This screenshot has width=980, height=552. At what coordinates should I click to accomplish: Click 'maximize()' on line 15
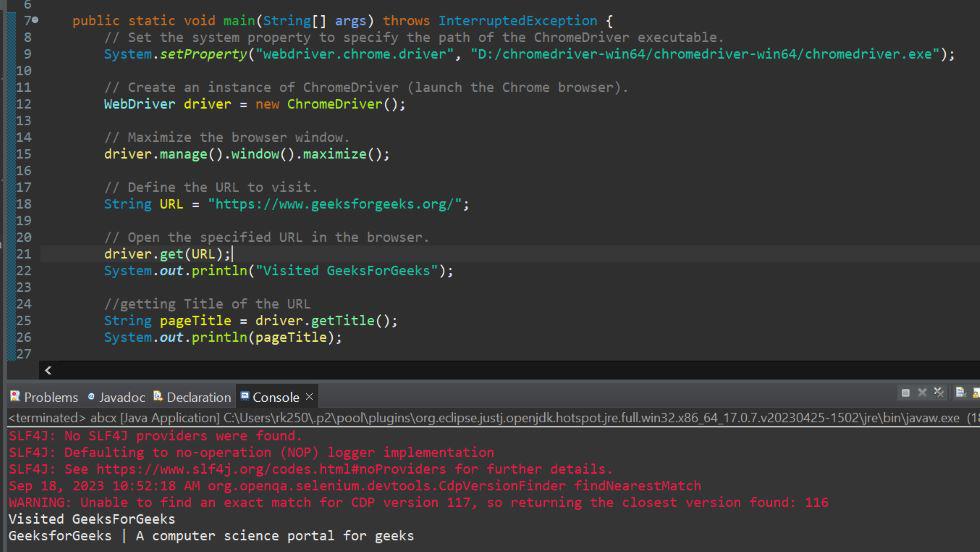(x=342, y=154)
